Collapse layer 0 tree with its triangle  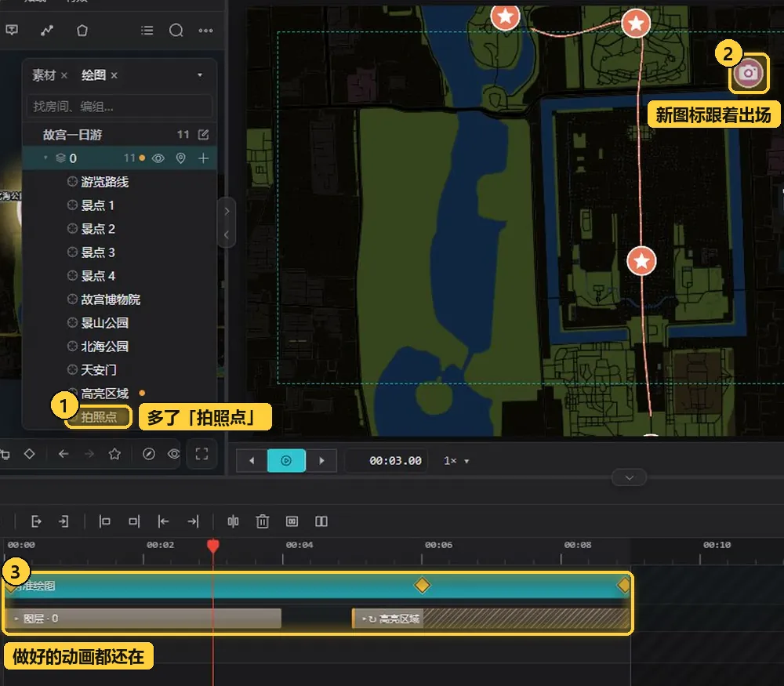[x=45, y=158]
